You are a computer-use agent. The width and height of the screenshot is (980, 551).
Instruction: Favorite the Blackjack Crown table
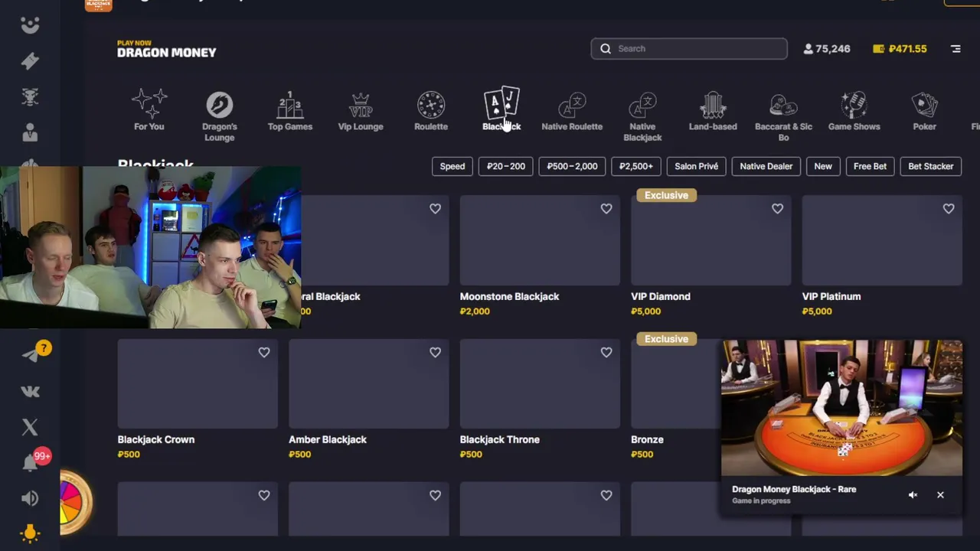(264, 352)
